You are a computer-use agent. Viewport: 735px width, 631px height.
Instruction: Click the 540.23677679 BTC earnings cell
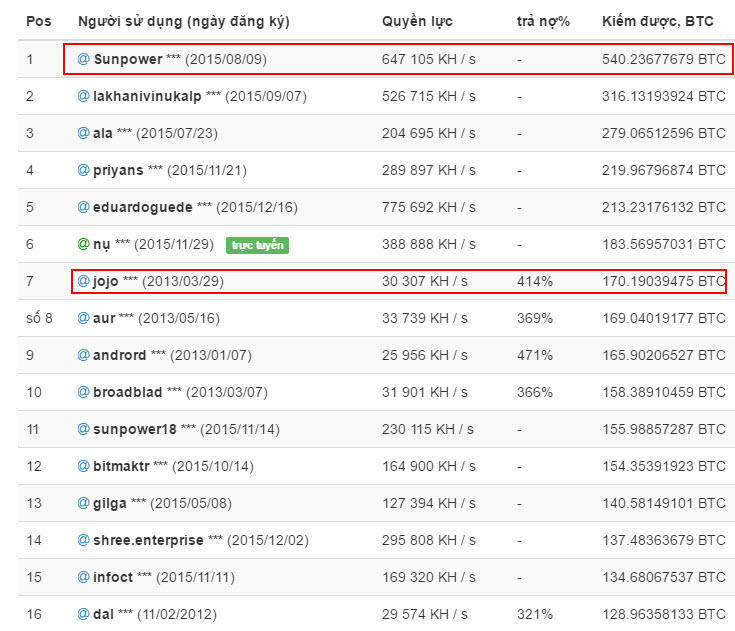point(664,59)
